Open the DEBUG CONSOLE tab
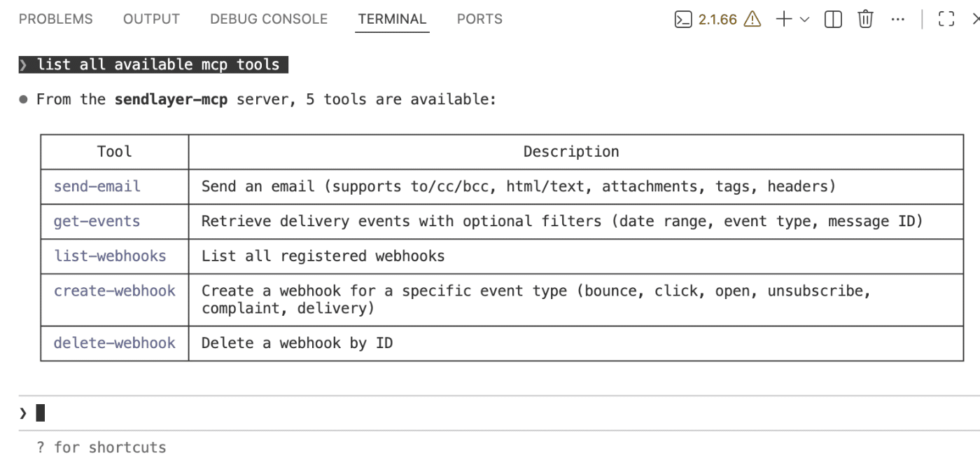 268,19
